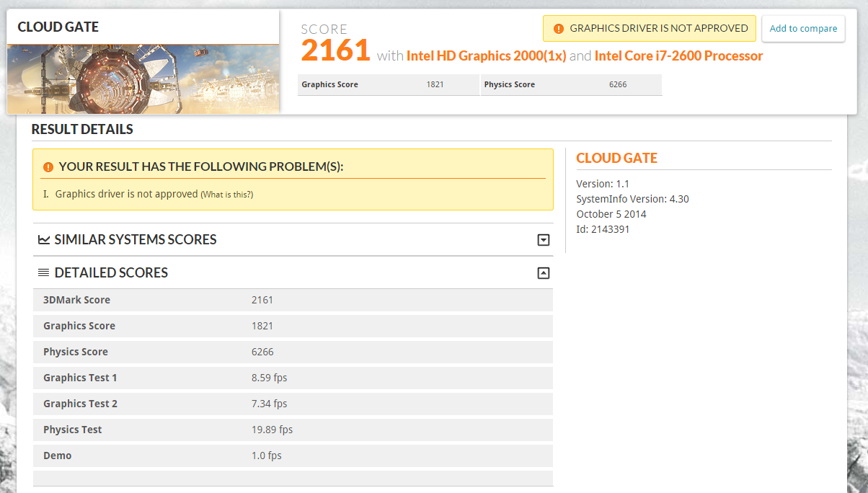Click the Add to compare button
868x493 pixels.
pyautogui.click(x=803, y=29)
